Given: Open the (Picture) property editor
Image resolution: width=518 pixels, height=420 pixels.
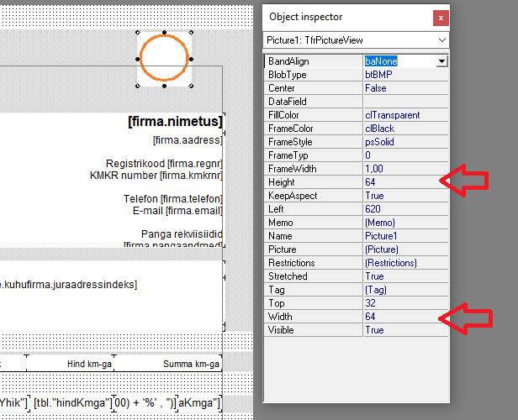Looking at the screenshot, I should (405, 249).
